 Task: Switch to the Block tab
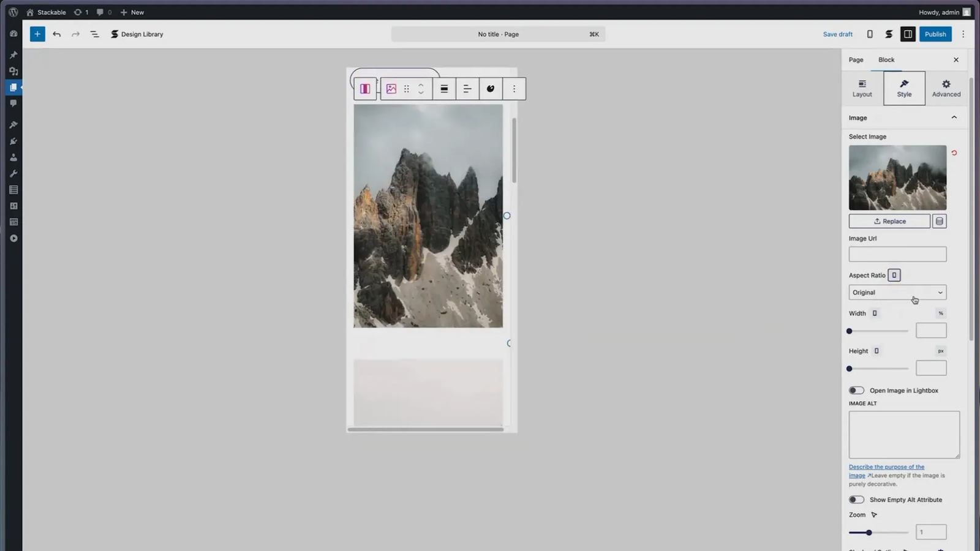886,60
